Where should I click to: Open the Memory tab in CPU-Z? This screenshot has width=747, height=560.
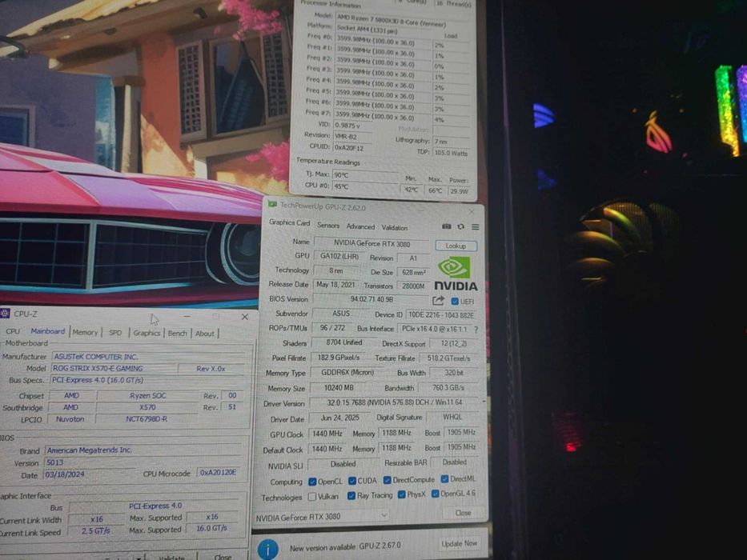tap(86, 332)
